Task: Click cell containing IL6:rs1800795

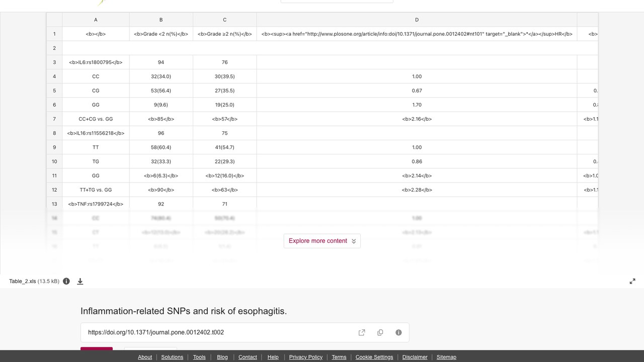Action: point(96,62)
